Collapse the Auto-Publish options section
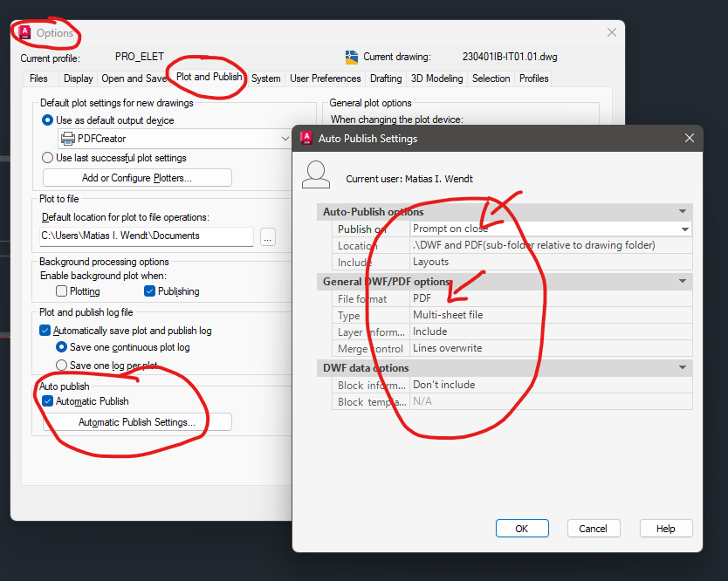Viewport: 728px width, 581px height. (683, 212)
